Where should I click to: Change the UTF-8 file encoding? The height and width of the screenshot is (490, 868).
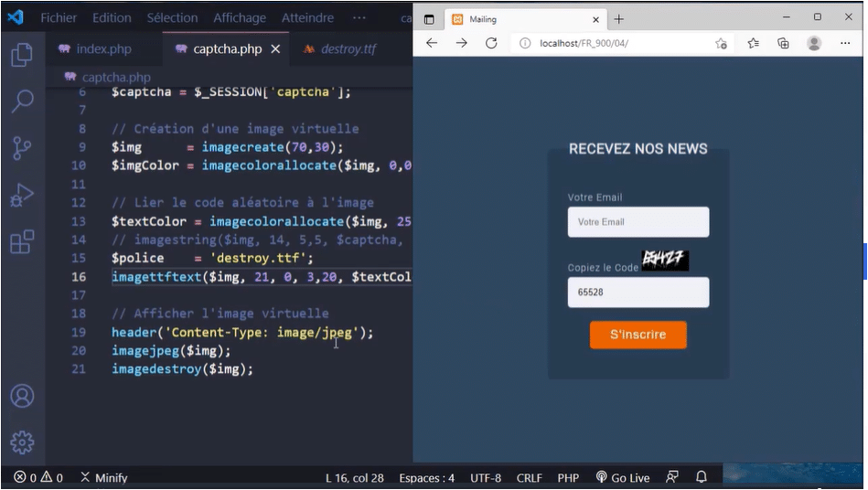coord(486,478)
